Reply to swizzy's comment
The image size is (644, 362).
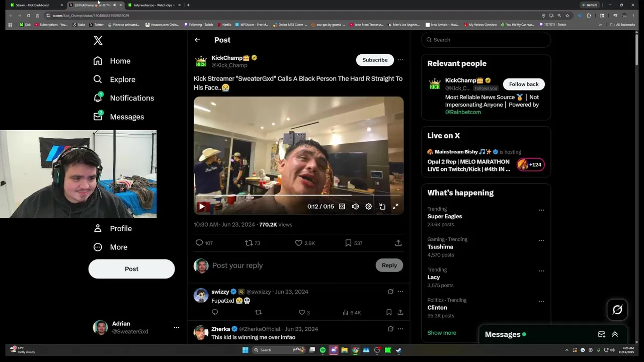click(x=215, y=312)
